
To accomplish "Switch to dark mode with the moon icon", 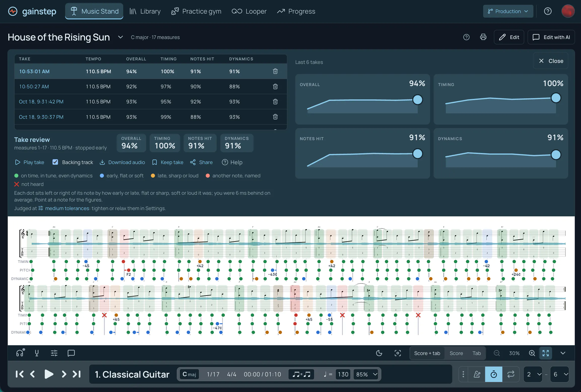I will pyautogui.click(x=379, y=353).
